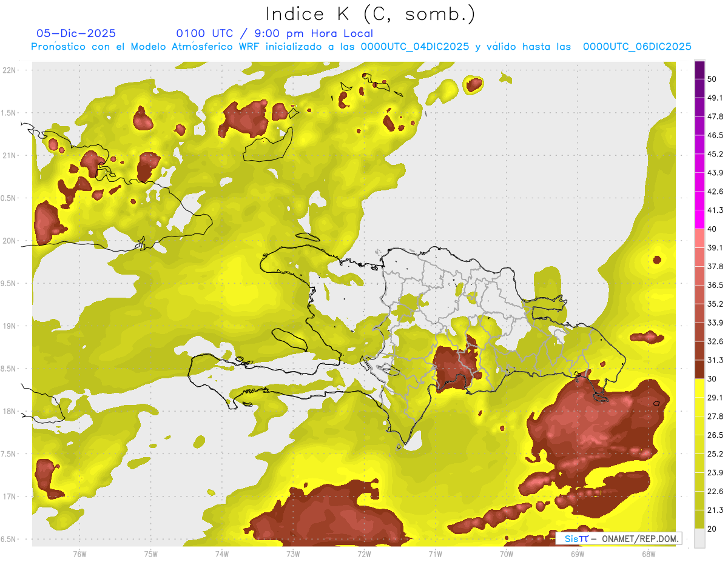The image size is (728, 562).
Task: Click the colorbar label "33.9"
Action: 715,323
